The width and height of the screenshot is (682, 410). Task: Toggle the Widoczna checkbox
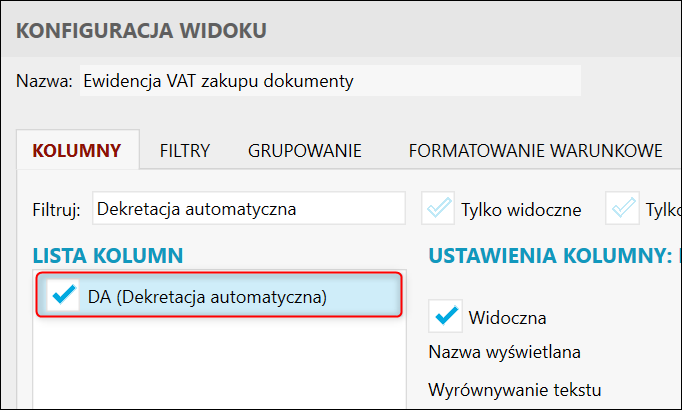pos(445,317)
